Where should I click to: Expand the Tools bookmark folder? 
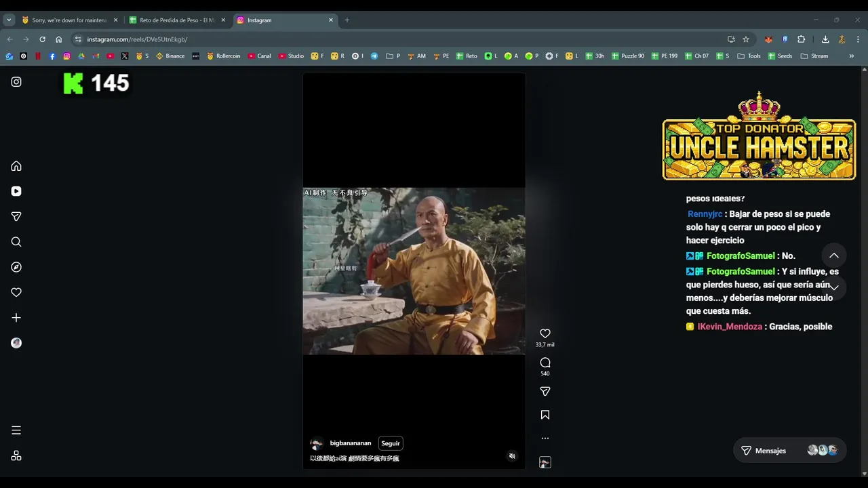pyautogui.click(x=749, y=56)
